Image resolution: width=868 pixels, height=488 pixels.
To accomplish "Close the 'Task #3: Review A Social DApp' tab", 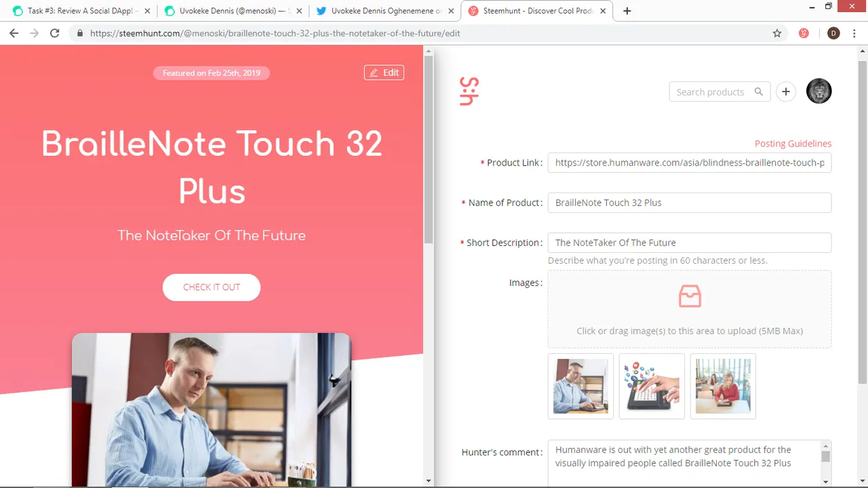I will coord(147,11).
